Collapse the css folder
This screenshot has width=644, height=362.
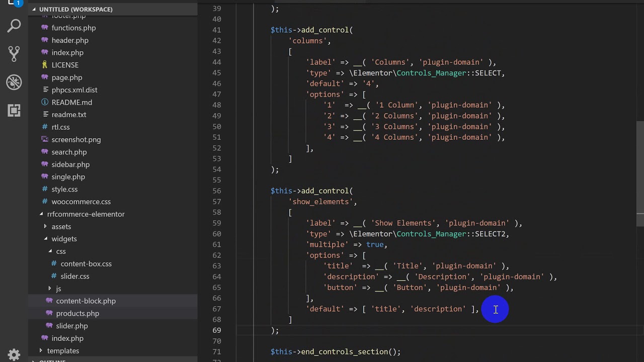tap(50, 251)
